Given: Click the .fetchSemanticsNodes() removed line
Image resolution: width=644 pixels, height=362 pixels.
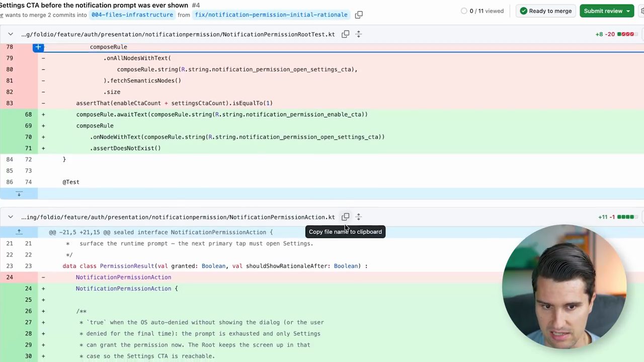Looking at the screenshot, I should (142, 80).
